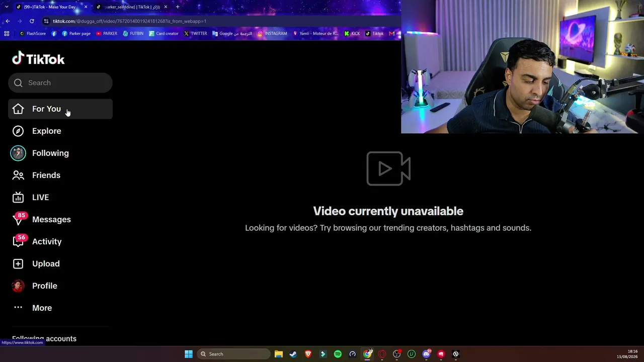The width and height of the screenshot is (644, 362).
Task: Click the browser back arrow
Action: (8, 21)
